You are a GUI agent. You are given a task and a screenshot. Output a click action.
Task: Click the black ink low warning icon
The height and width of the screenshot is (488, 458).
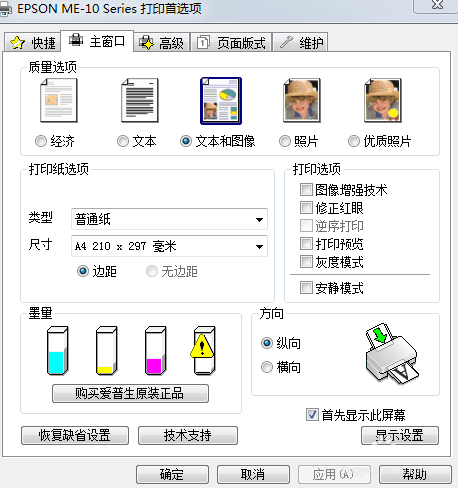click(x=202, y=347)
